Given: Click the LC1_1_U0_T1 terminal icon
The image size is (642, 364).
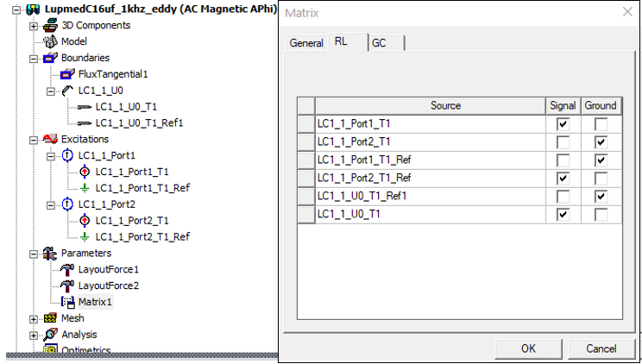Looking at the screenshot, I should (x=85, y=107).
